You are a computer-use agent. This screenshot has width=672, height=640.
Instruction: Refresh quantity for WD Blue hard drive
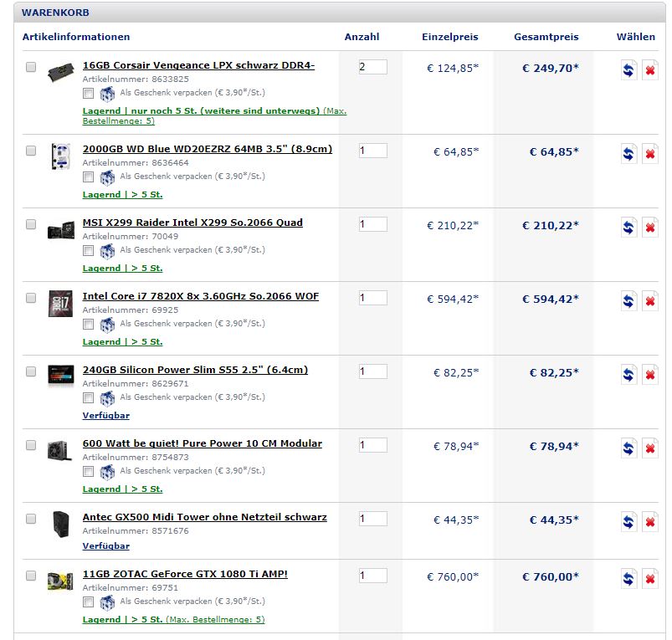pyautogui.click(x=628, y=153)
